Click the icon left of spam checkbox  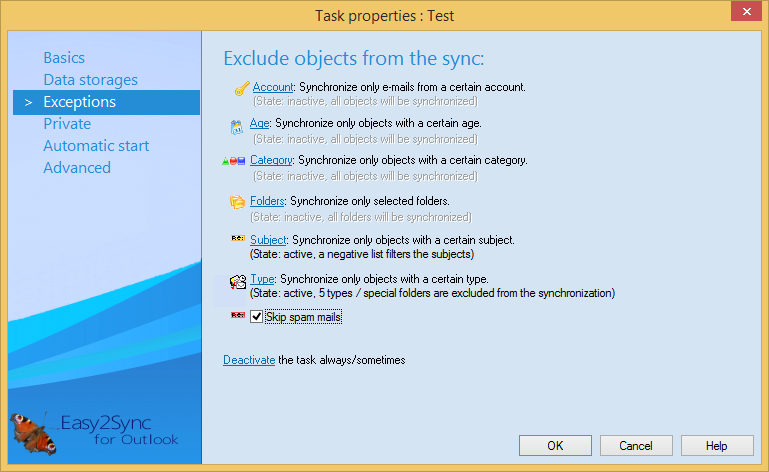[238, 316]
